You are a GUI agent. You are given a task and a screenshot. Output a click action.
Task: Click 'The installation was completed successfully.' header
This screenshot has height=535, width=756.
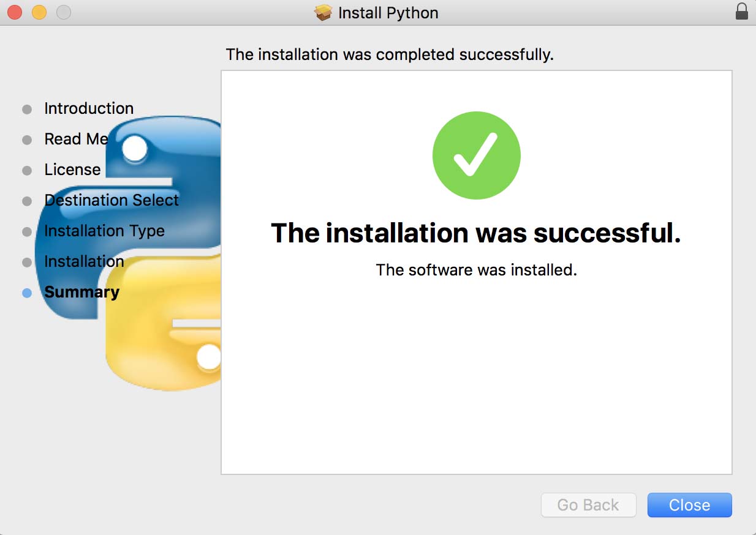pyautogui.click(x=390, y=54)
